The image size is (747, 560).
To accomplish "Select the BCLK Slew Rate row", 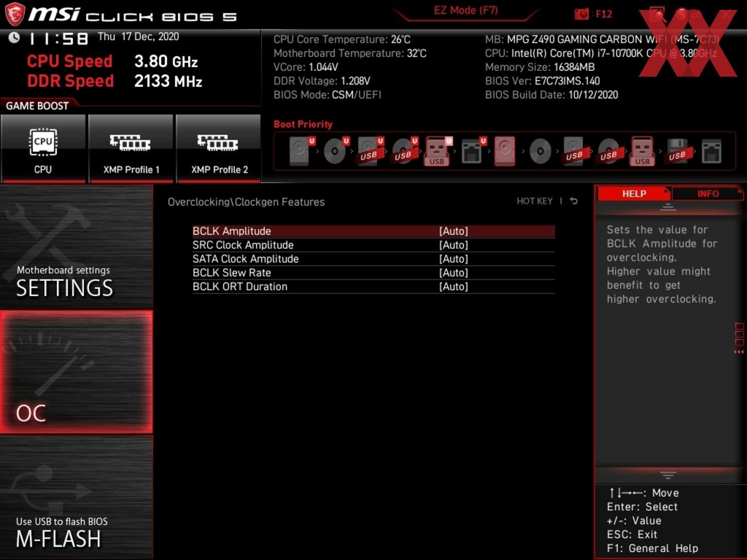I will tap(374, 273).
